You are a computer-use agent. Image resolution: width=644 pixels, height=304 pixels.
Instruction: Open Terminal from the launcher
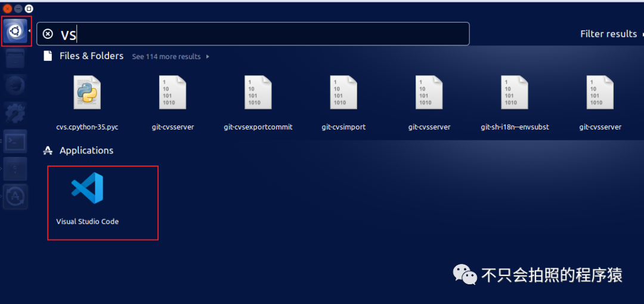(15, 141)
